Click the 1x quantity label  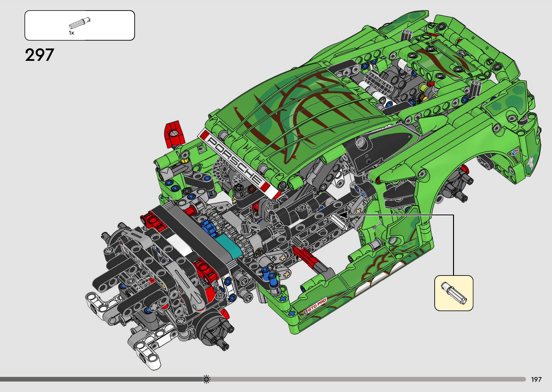pyautogui.click(x=71, y=33)
